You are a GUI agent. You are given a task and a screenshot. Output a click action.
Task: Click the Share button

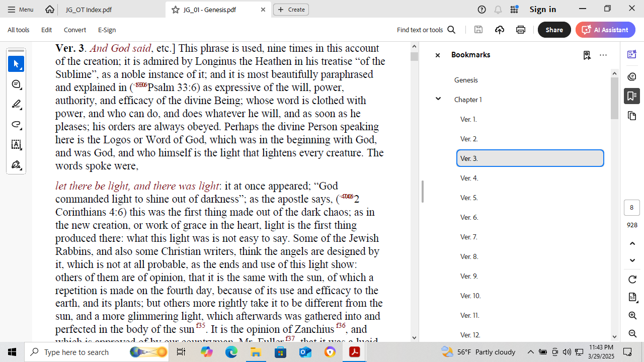point(554,30)
